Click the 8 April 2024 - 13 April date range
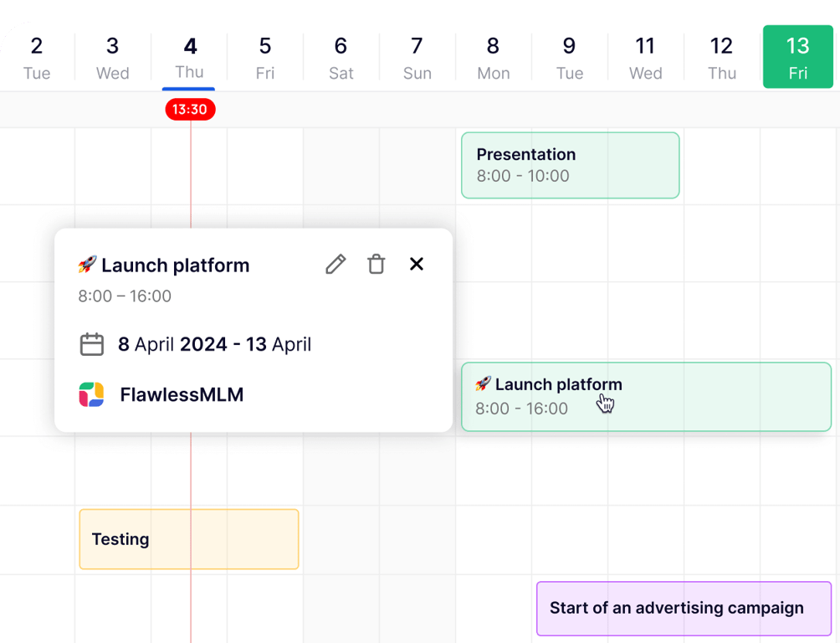This screenshot has width=840, height=643. point(214,344)
